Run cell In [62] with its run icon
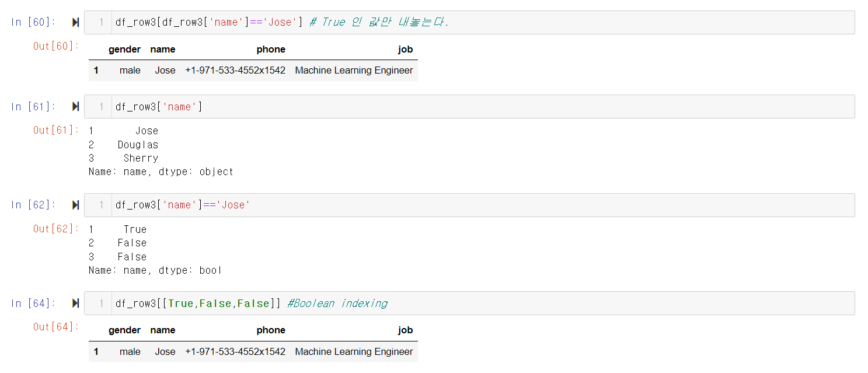 [75, 205]
